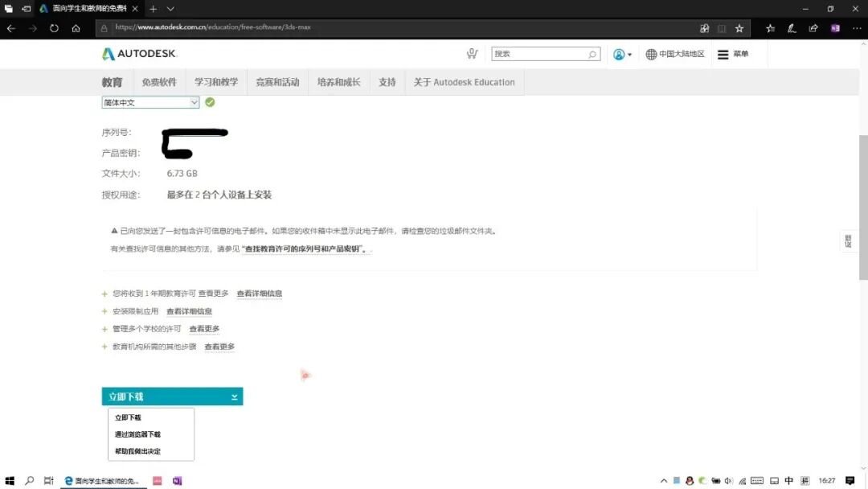Open 竞赛和活动 nav tab
868x489 pixels.
click(277, 82)
